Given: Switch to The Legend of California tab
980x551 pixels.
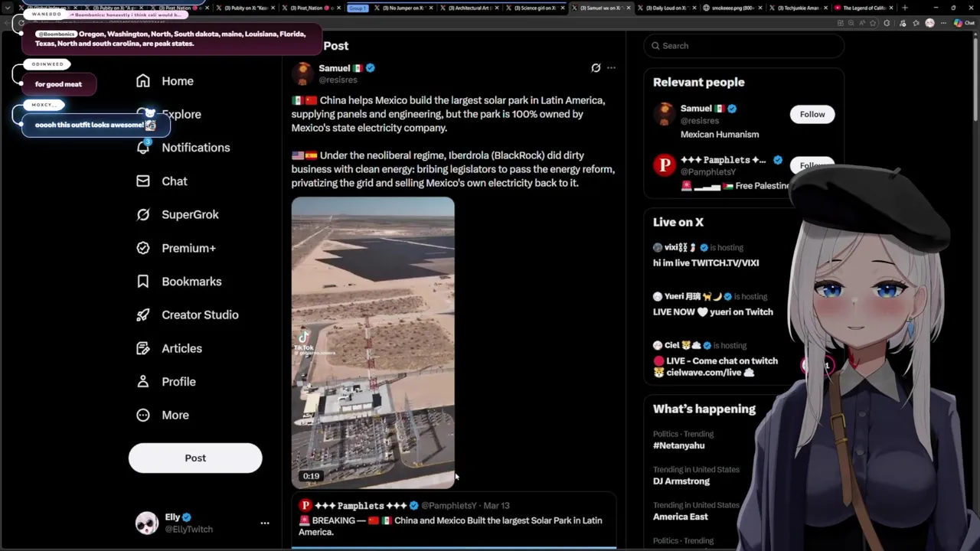Looking at the screenshot, I should tap(863, 8).
